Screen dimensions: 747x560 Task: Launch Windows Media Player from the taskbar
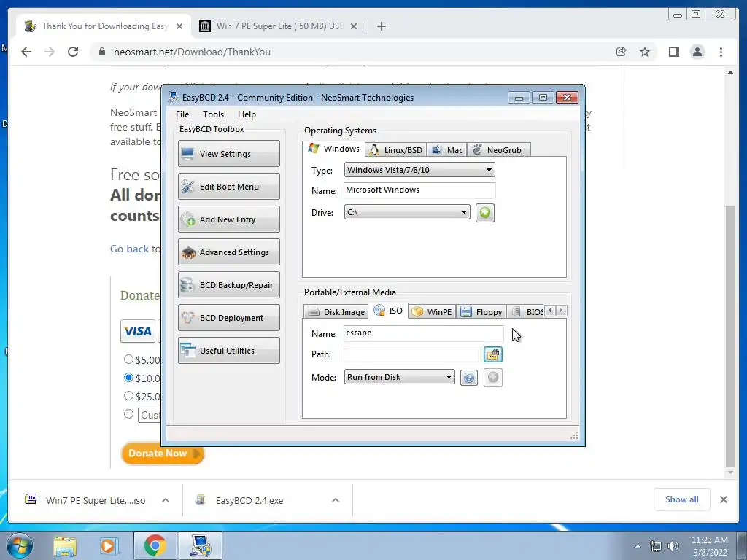109,545
